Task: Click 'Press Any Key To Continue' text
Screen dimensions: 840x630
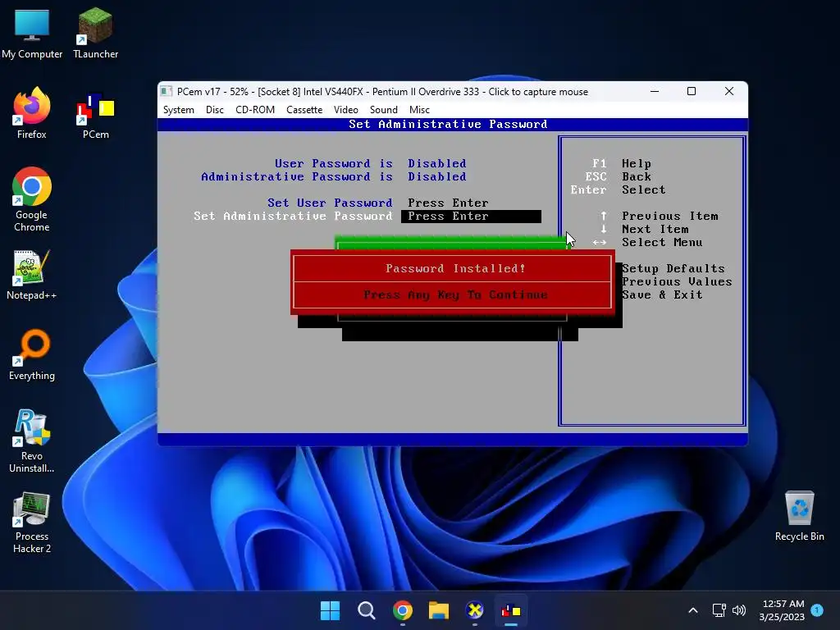Action: (x=455, y=295)
